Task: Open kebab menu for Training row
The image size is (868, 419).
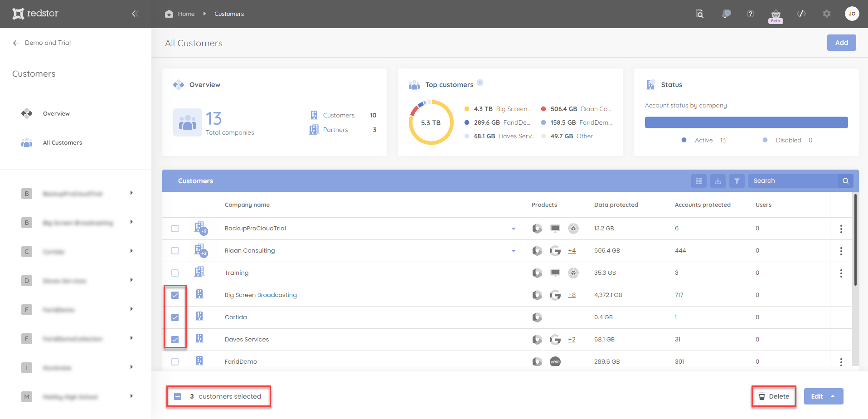Action: pos(841,273)
